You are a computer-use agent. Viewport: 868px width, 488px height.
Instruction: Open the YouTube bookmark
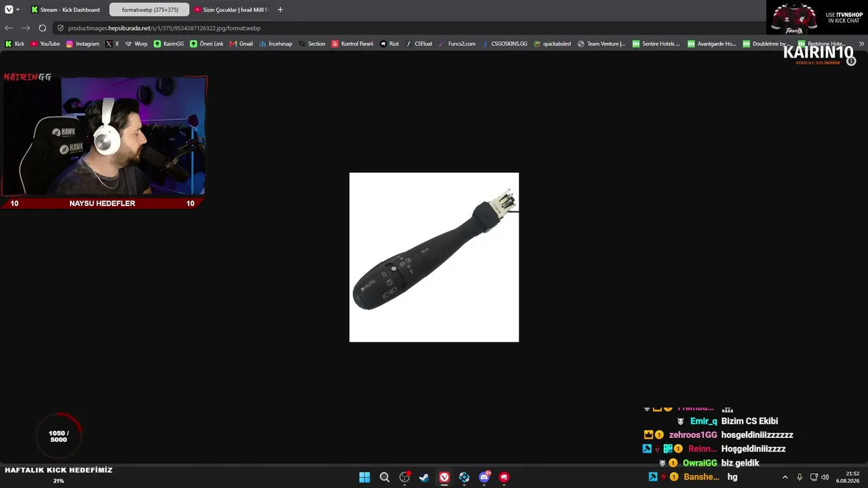pos(45,43)
